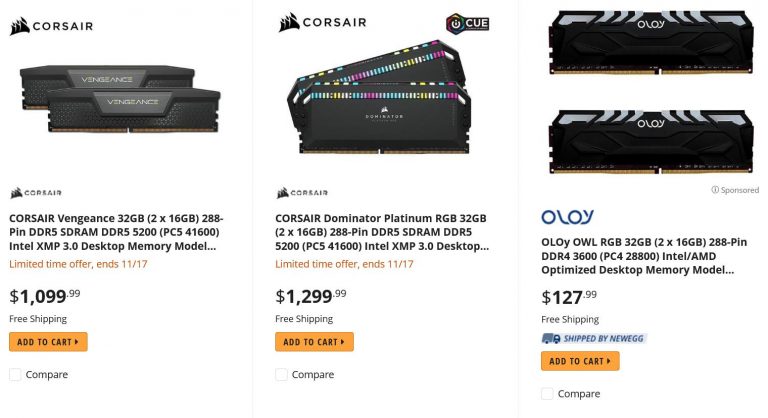The width and height of the screenshot is (768, 418).
Task: Click the Corsair Vengeance memory product image
Action: coord(120,98)
